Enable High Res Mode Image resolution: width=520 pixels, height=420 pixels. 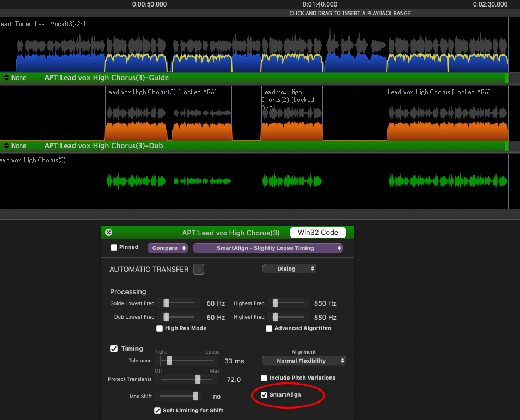(160, 328)
